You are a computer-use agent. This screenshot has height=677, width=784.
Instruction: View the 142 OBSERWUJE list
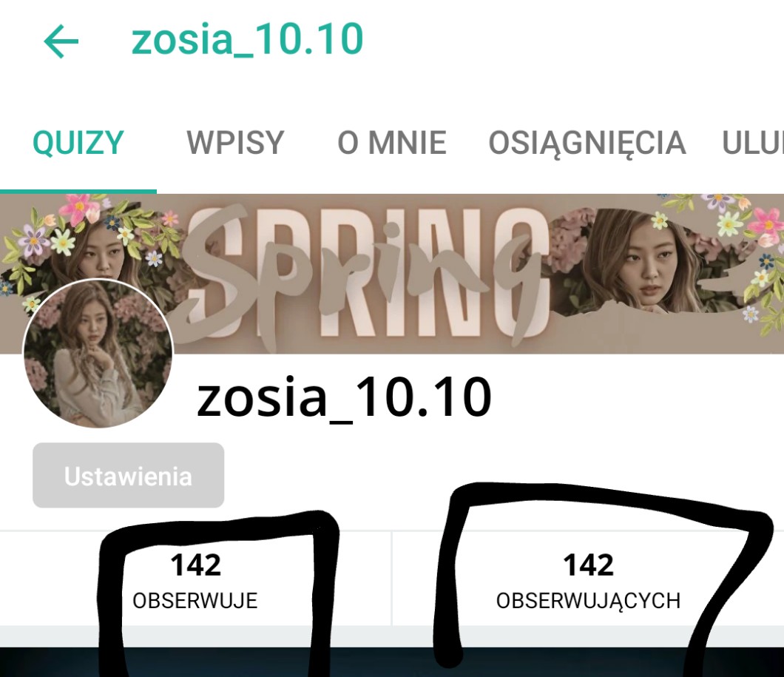195,579
